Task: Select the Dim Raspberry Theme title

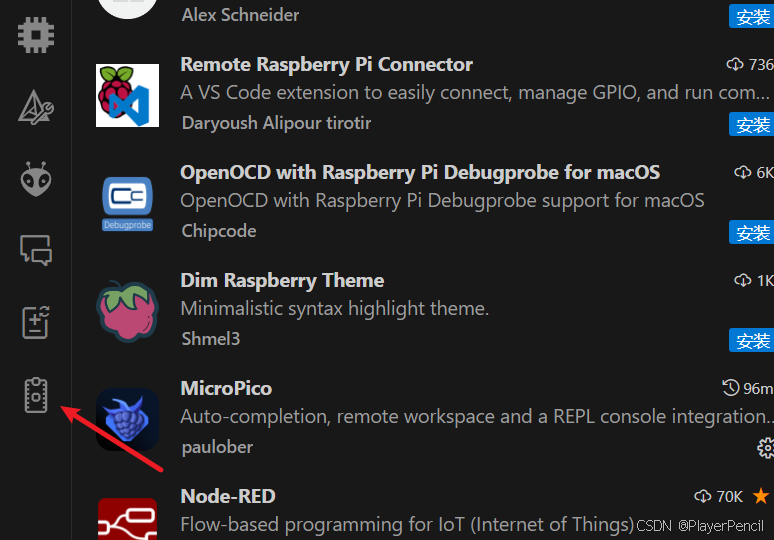Action: tap(282, 280)
